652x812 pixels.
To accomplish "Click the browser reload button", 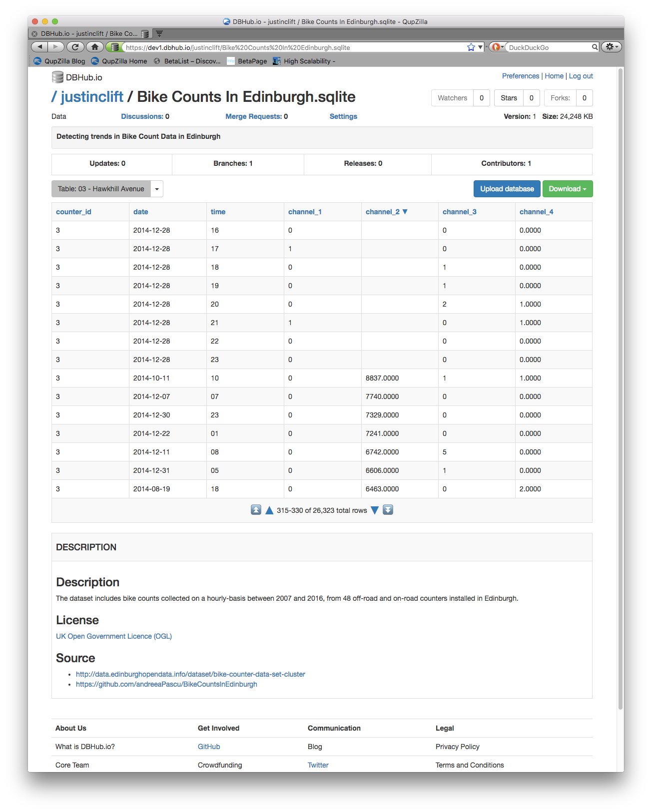I will click(75, 47).
